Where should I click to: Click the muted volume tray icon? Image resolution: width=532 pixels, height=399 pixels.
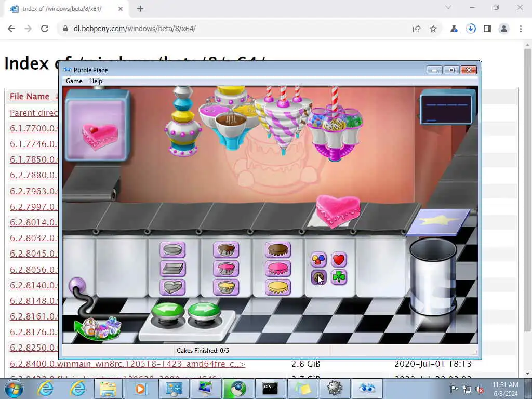pos(480,390)
